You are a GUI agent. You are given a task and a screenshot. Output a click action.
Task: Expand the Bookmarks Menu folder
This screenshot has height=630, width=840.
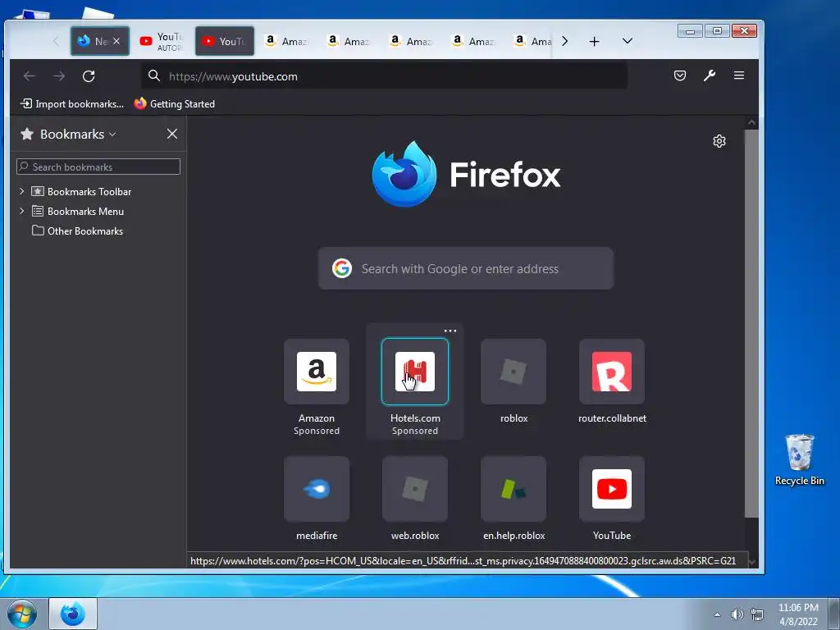pyautogui.click(x=22, y=211)
